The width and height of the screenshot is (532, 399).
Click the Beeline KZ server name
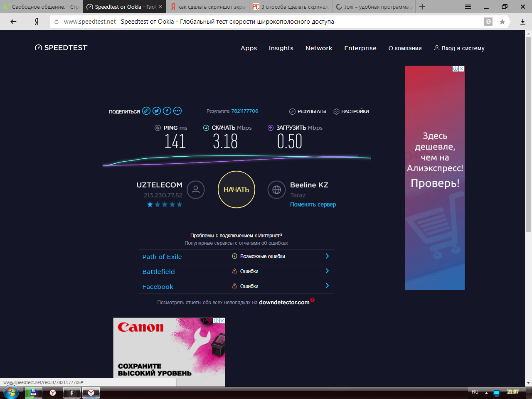point(309,185)
